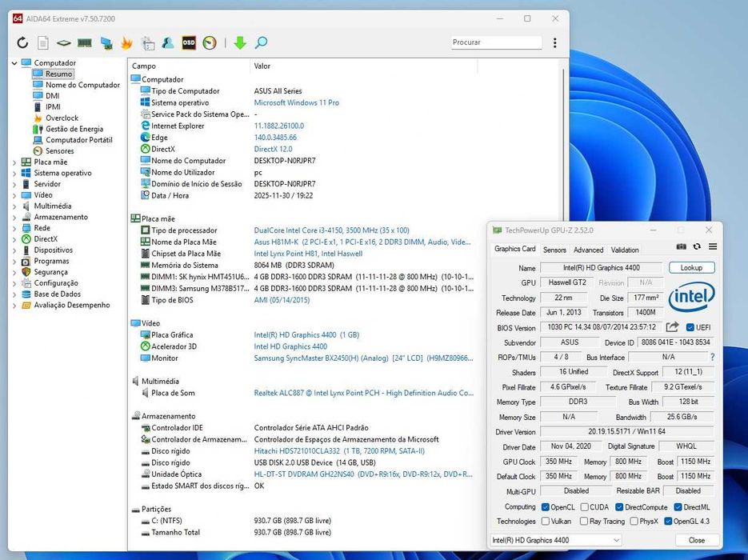This screenshot has height=560, width=748.
Task: Switch to the Sensors tab
Action: coord(554,250)
